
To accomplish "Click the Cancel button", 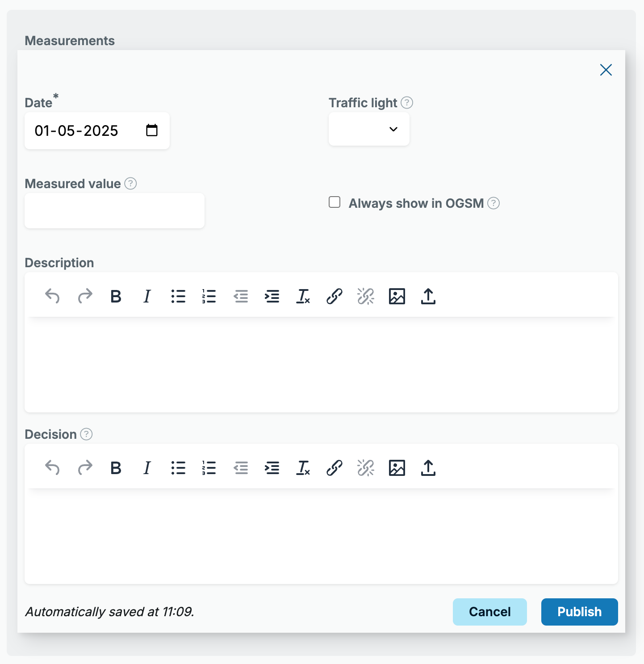I will pyautogui.click(x=489, y=612).
